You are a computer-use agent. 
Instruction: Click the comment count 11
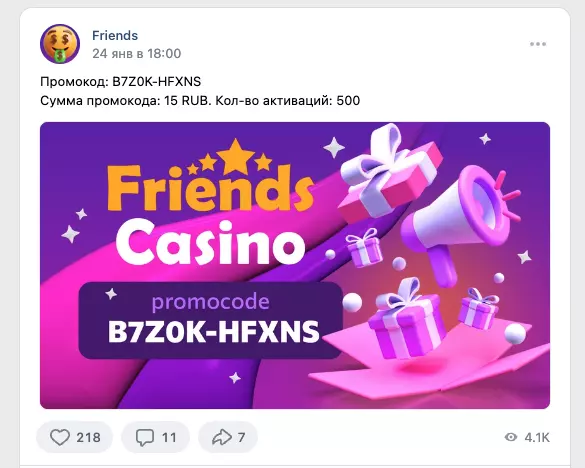169,437
